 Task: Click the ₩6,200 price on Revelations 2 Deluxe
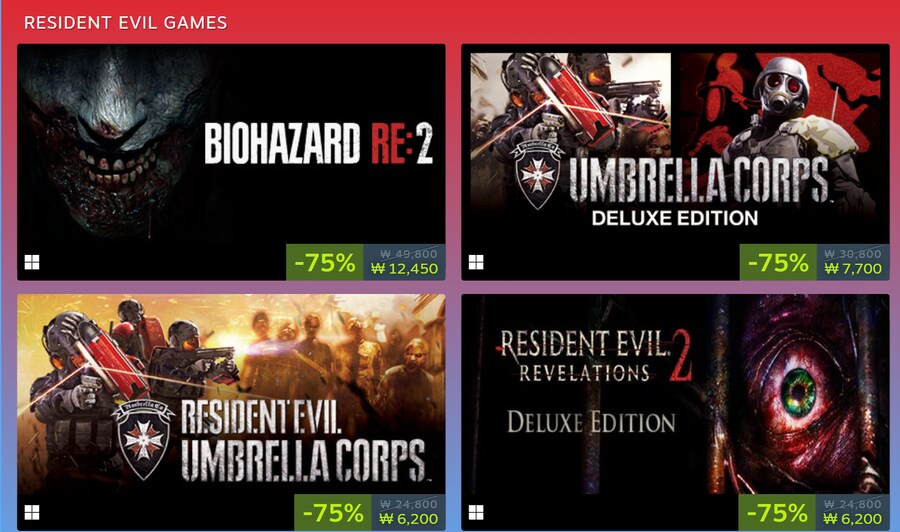(852, 519)
